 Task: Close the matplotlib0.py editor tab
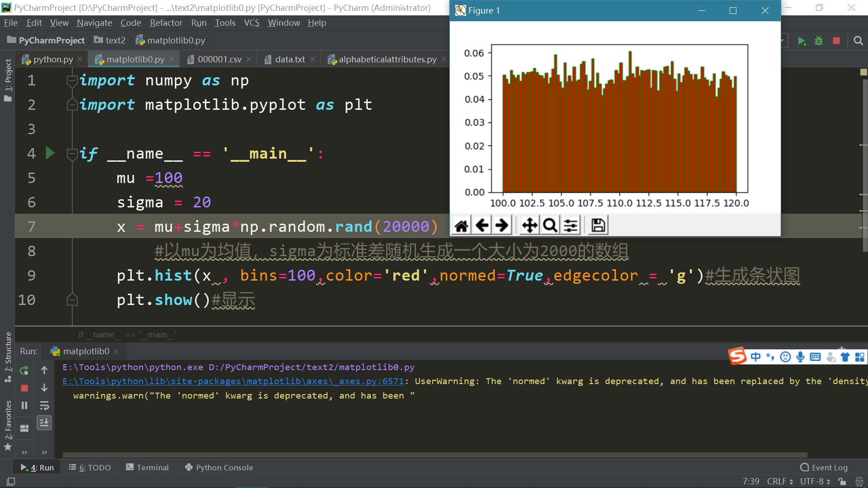point(171,59)
